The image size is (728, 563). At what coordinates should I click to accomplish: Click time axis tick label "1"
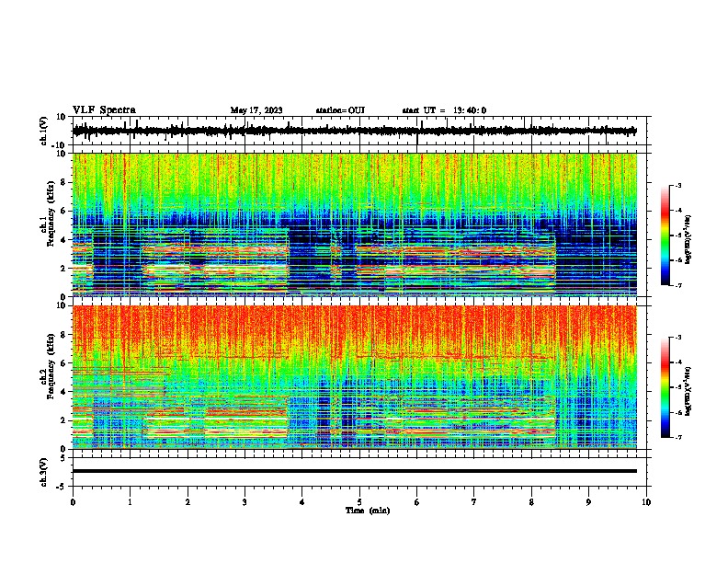[x=130, y=502]
